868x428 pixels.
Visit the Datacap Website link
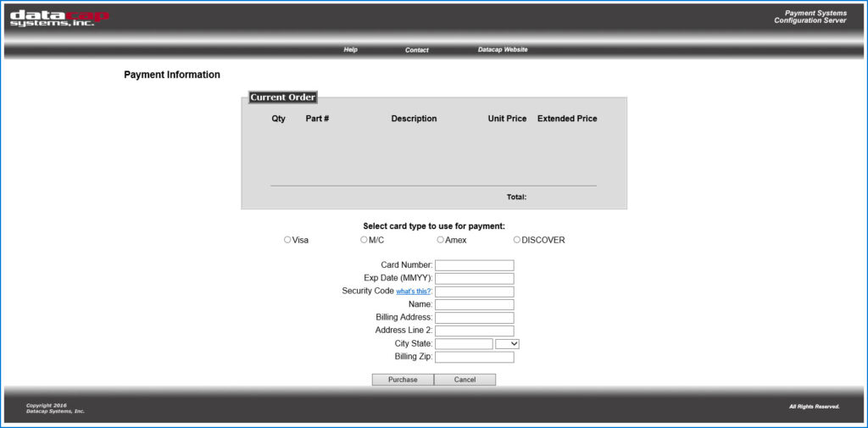pyautogui.click(x=503, y=50)
